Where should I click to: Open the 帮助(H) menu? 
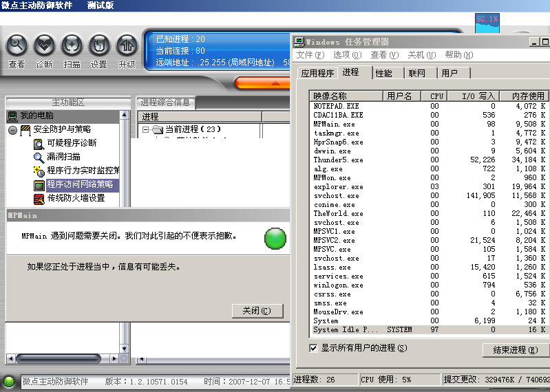tap(459, 55)
